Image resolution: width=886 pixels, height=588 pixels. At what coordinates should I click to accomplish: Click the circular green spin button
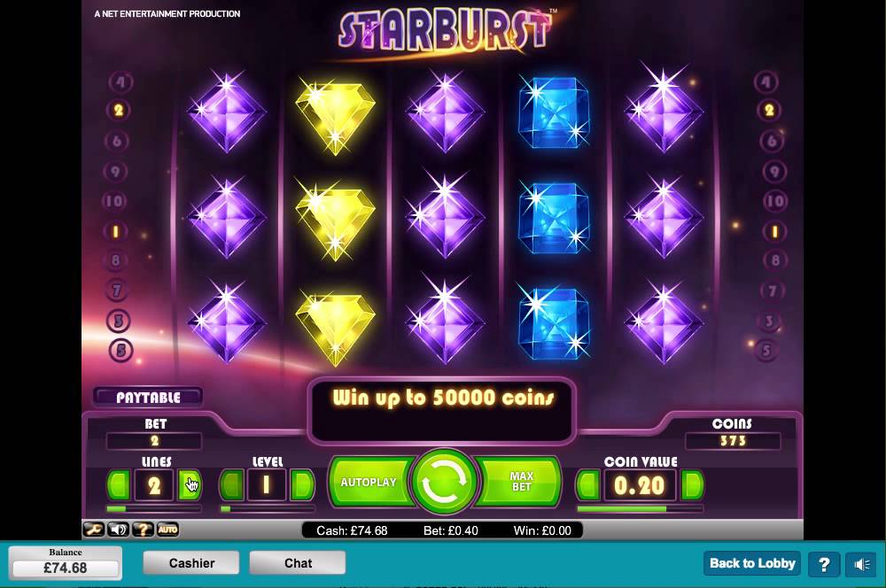click(x=444, y=481)
